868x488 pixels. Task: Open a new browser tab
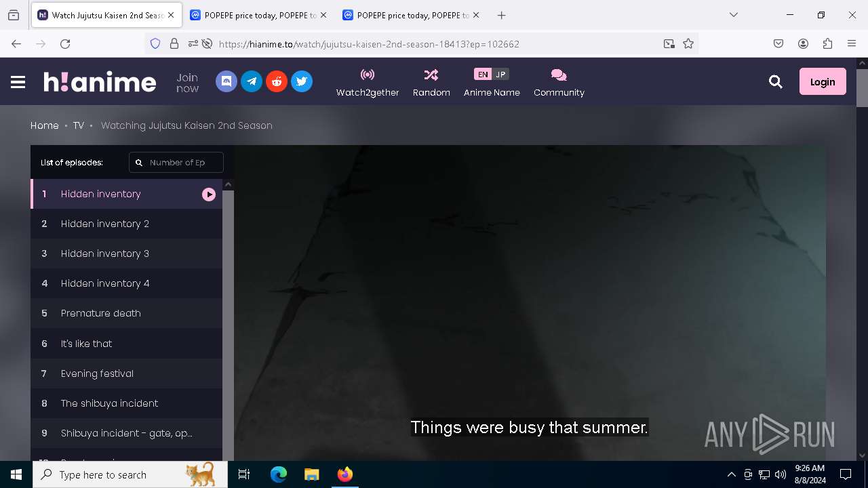[x=501, y=15]
